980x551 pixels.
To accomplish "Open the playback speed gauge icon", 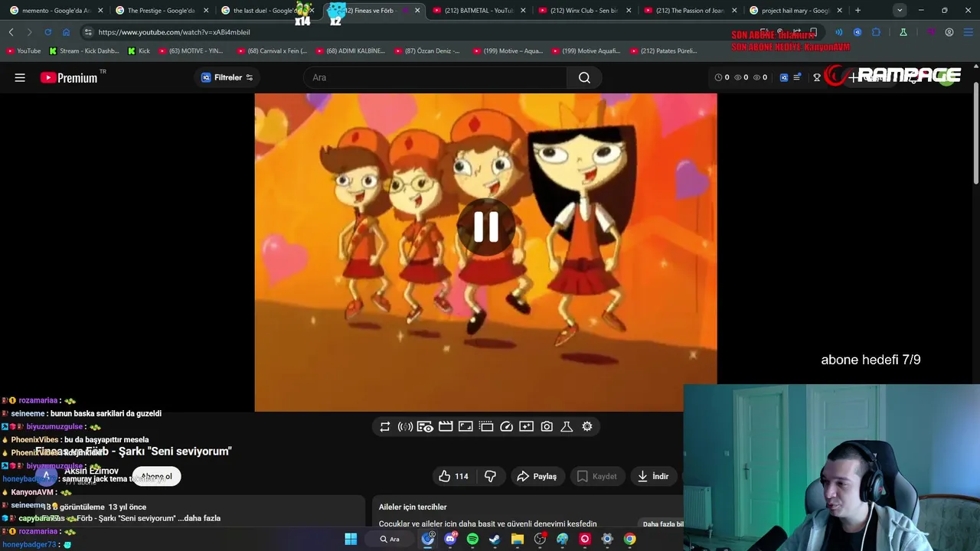I will (x=506, y=427).
